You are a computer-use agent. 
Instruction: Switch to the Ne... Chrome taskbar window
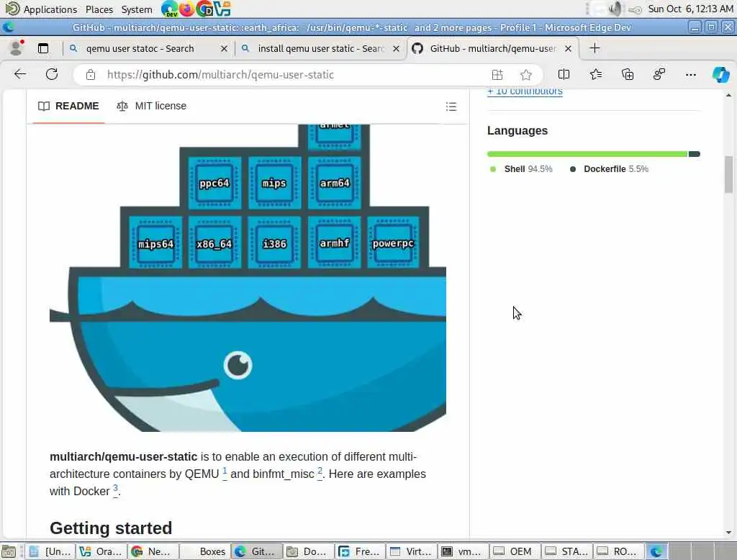click(x=153, y=551)
